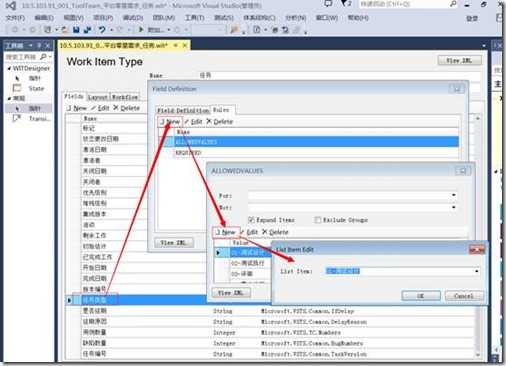Close the List Item Edit dialog
This screenshot has height=366, width=506.
click(477, 249)
